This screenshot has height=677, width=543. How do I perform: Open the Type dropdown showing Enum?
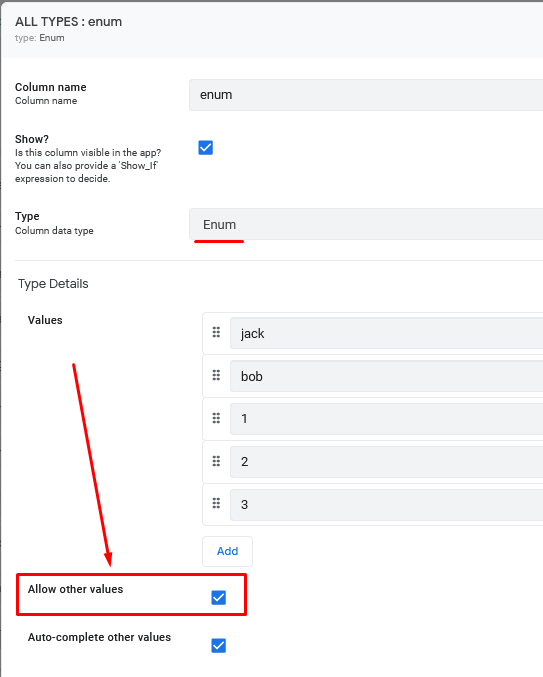point(366,224)
